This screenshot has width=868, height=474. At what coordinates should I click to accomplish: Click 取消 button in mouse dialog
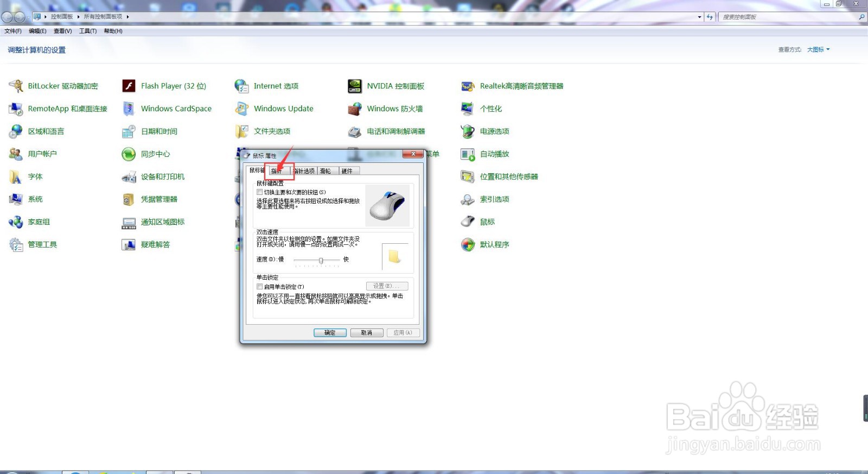point(367,333)
